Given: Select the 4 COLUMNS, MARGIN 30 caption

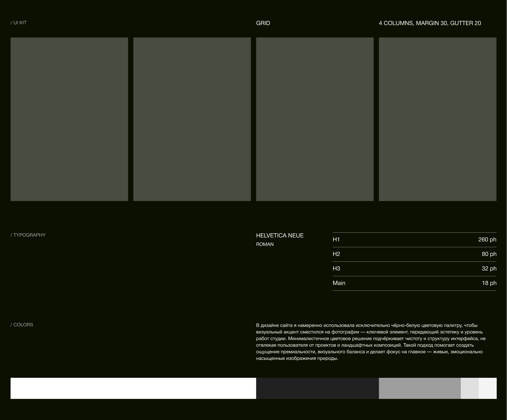Looking at the screenshot, I should [x=430, y=23].
